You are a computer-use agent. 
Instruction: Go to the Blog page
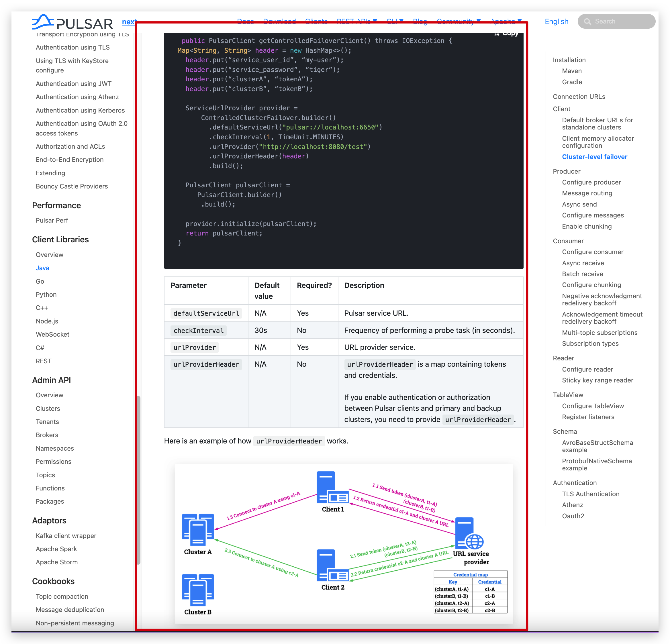[420, 21]
